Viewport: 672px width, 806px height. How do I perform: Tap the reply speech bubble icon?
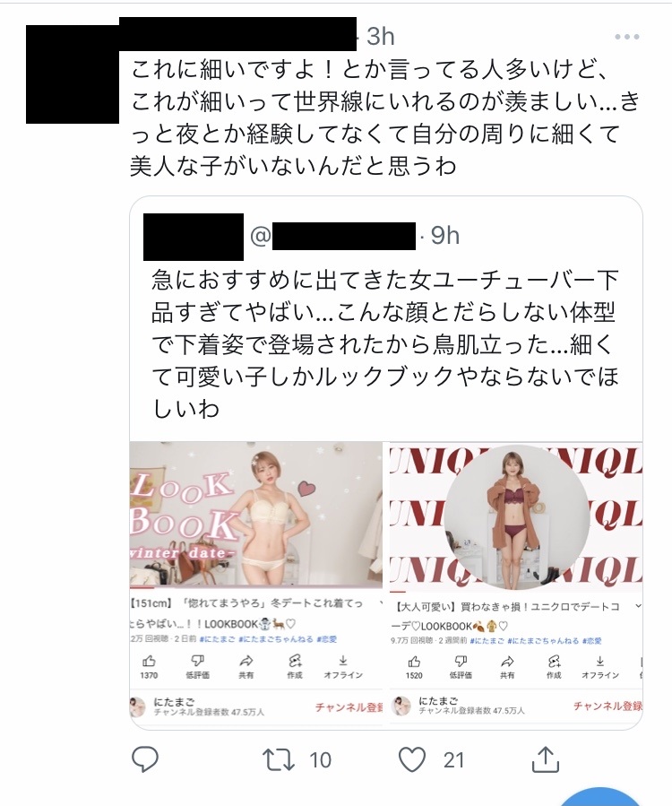point(145,759)
